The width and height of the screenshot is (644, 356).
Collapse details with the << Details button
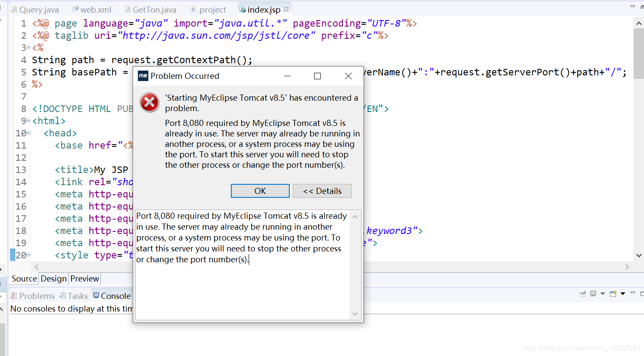322,191
